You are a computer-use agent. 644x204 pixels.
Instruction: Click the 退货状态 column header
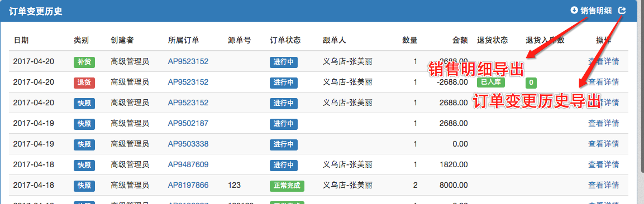(493, 40)
